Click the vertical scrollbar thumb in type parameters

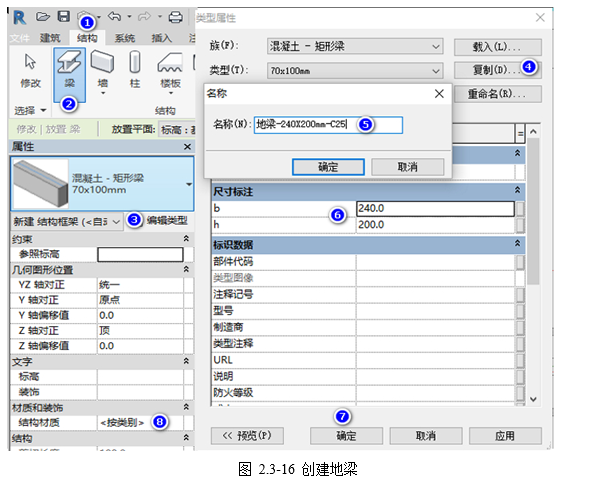533,211
